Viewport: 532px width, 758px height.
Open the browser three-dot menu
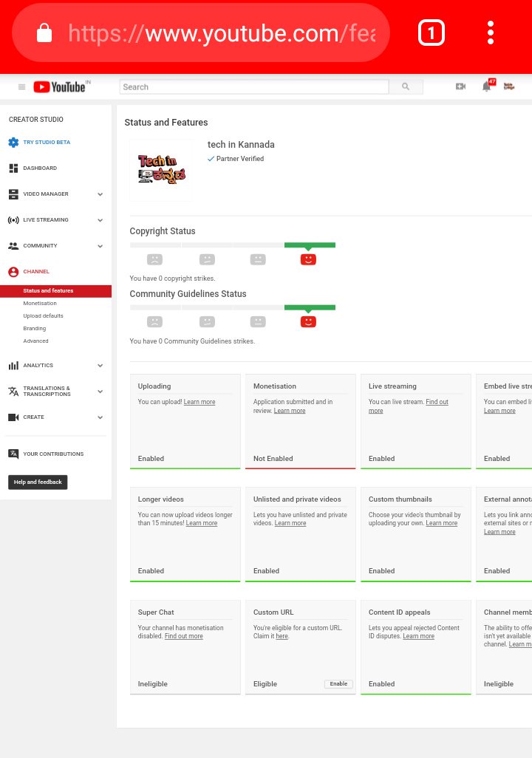pos(491,33)
